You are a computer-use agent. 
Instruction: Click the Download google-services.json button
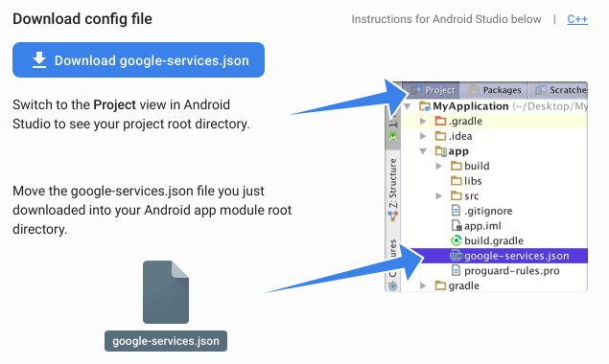click(x=138, y=59)
